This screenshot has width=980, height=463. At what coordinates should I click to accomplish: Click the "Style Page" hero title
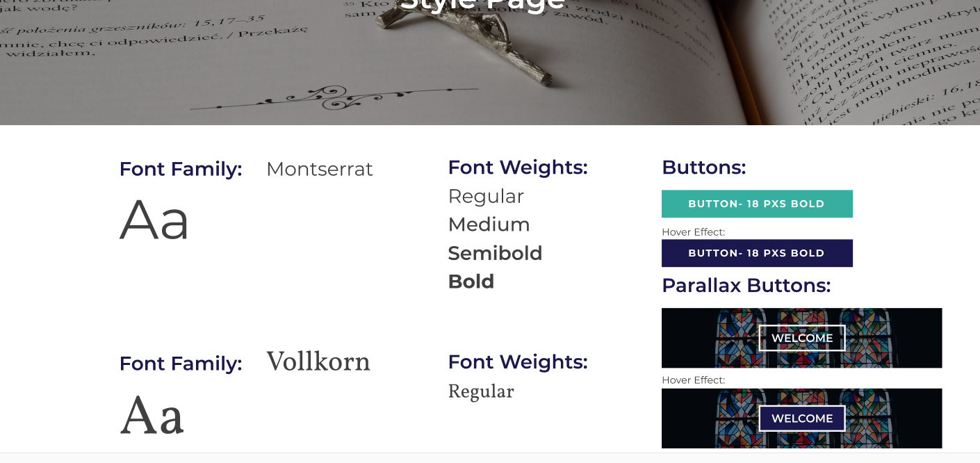482,6
